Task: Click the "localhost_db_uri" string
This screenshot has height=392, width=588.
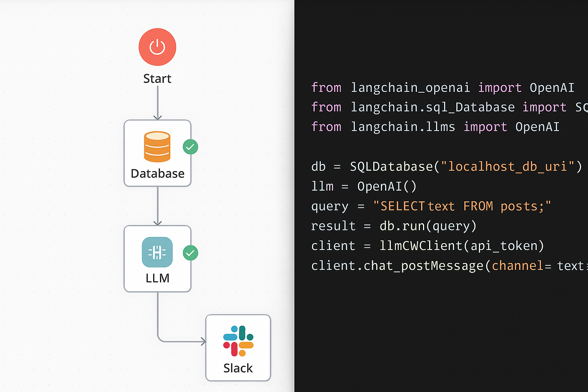Action: (x=508, y=167)
